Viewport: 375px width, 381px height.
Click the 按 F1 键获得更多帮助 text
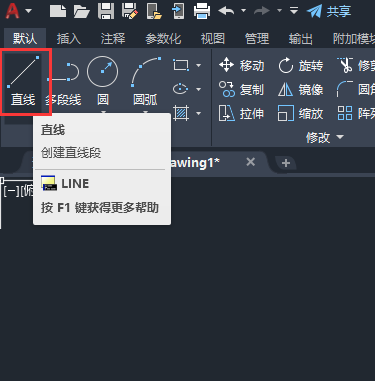click(x=100, y=208)
